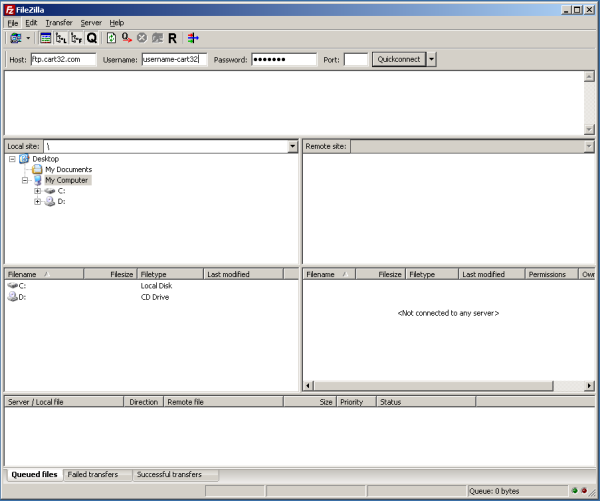Open Local site path dropdown
The height and width of the screenshot is (501, 600).
(x=293, y=146)
